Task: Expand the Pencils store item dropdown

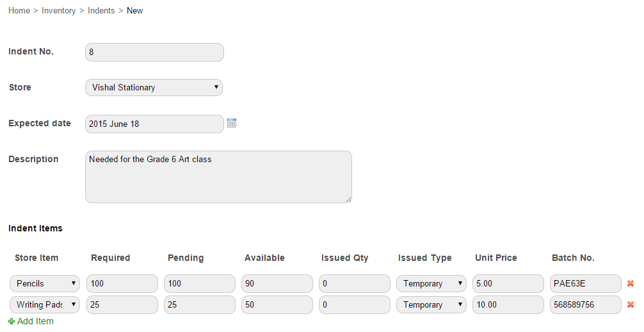Action: (x=45, y=283)
